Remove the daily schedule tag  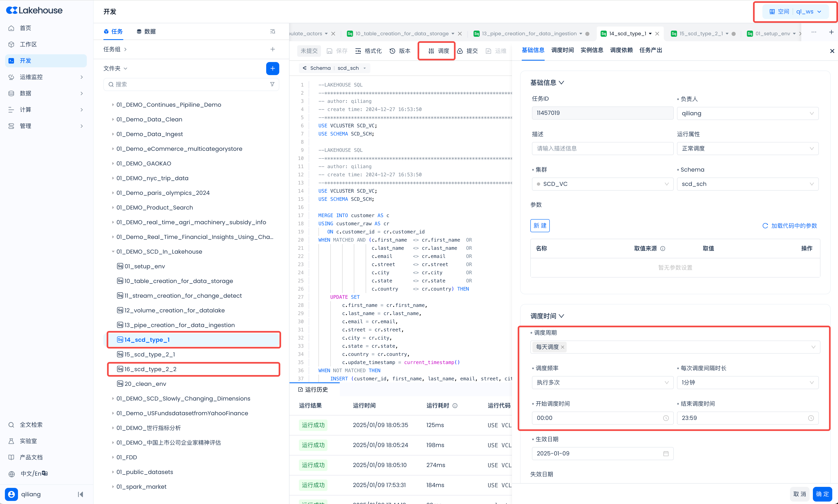click(563, 347)
